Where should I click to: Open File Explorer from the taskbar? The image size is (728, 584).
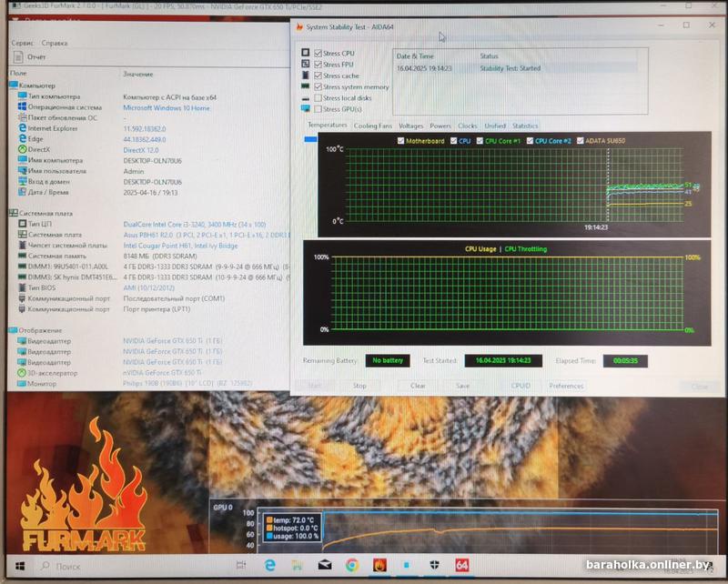(x=298, y=565)
